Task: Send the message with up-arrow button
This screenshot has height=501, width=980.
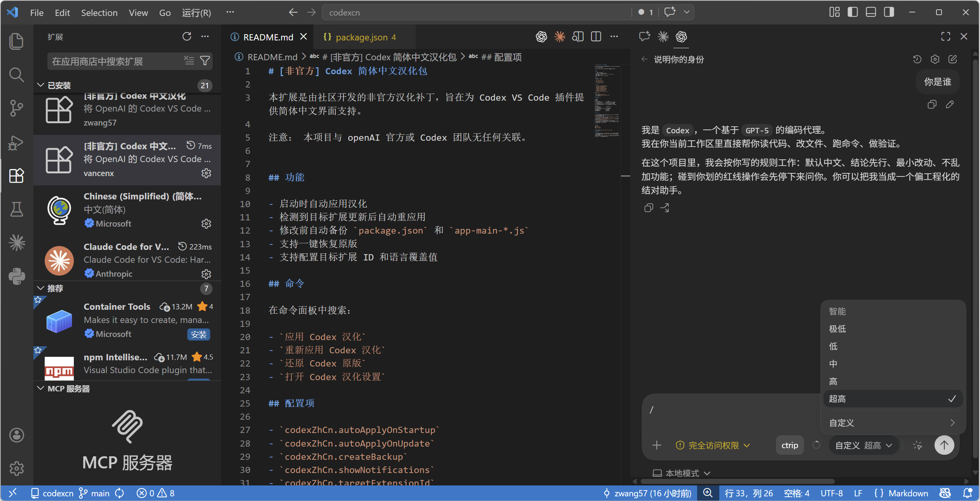Action: pos(944,445)
